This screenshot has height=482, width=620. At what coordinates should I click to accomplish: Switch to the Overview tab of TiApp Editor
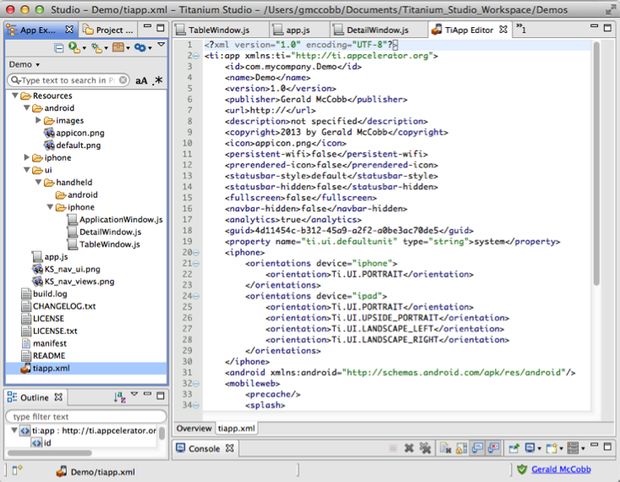tap(194, 428)
